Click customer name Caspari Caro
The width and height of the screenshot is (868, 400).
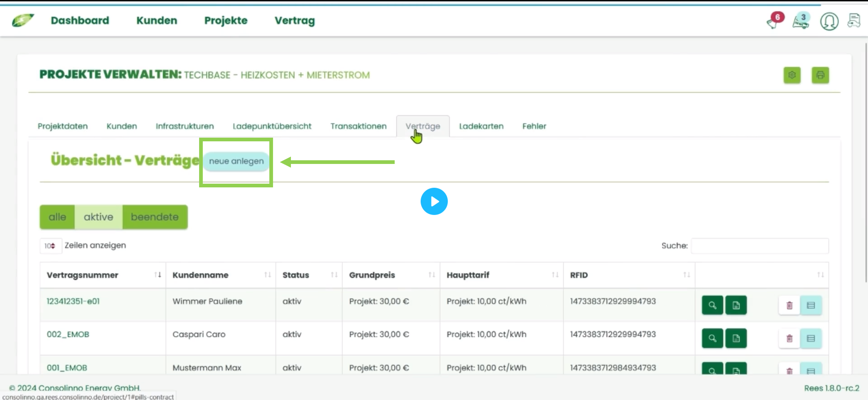(x=199, y=334)
